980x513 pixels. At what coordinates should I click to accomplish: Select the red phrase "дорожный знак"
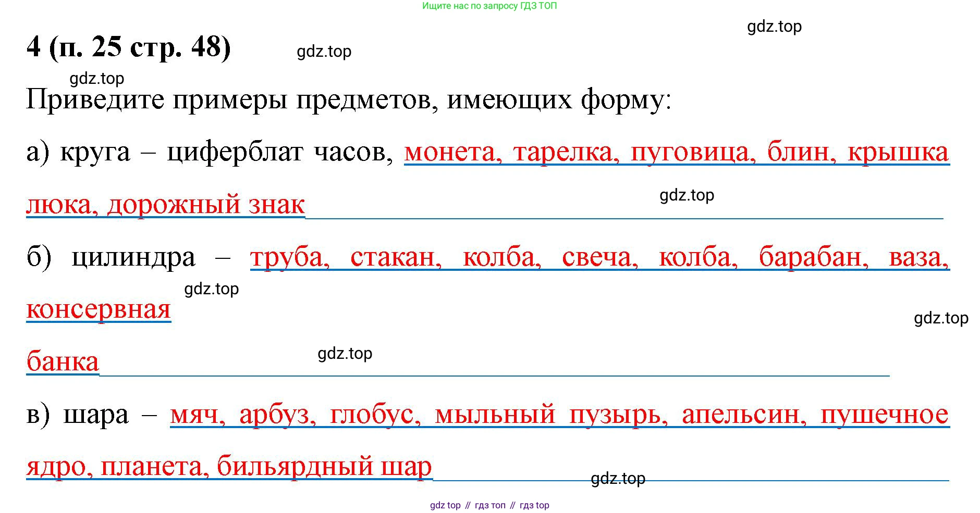tap(205, 205)
